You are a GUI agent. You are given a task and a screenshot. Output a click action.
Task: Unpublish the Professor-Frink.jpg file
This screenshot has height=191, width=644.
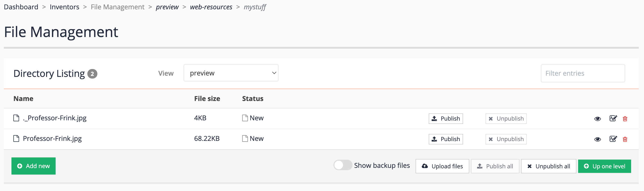pyautogui.click(x=506, y=139)
